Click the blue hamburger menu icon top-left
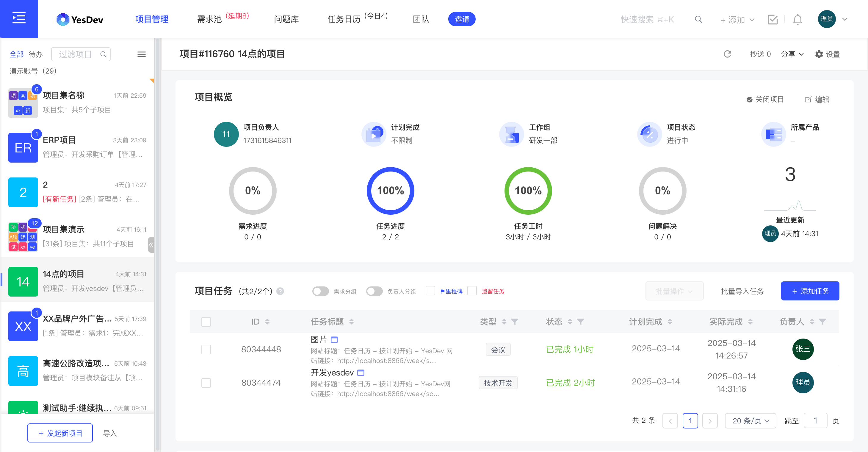Screen dimensions: 868x452 (x=19, y=18)
